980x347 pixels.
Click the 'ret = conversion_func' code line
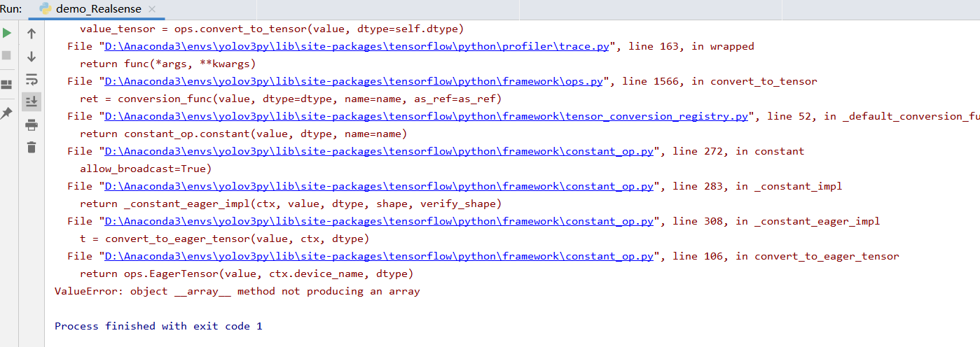coord(291,99)
